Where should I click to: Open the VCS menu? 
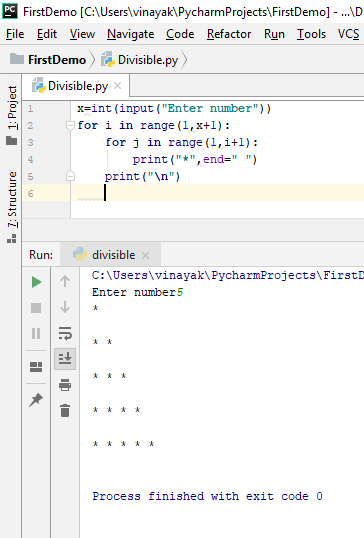pyautogui.click(x=348, y=34)
